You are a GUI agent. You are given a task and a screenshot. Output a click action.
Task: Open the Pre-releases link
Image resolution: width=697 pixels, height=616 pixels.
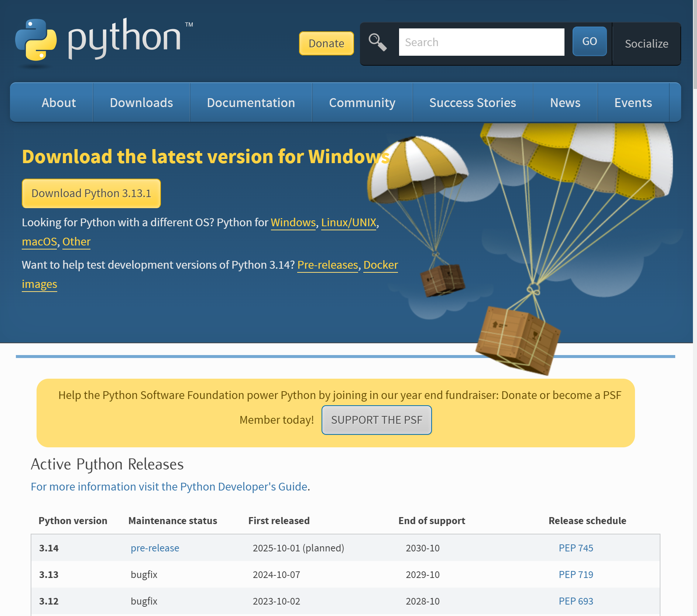[327, 265]
